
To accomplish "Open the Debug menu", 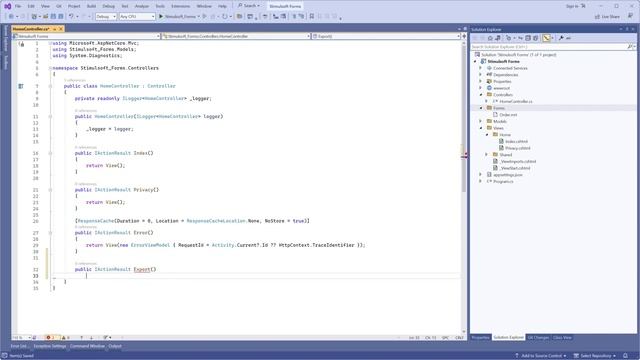I will [108, 6].
